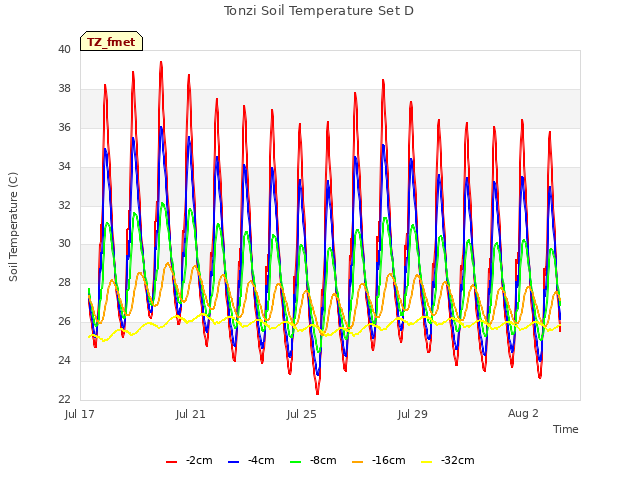Screen dimensions: 640x480
Task: Click the chart title Tonzi Soil Temperature Set D
Action: click(x=319, y=11)
